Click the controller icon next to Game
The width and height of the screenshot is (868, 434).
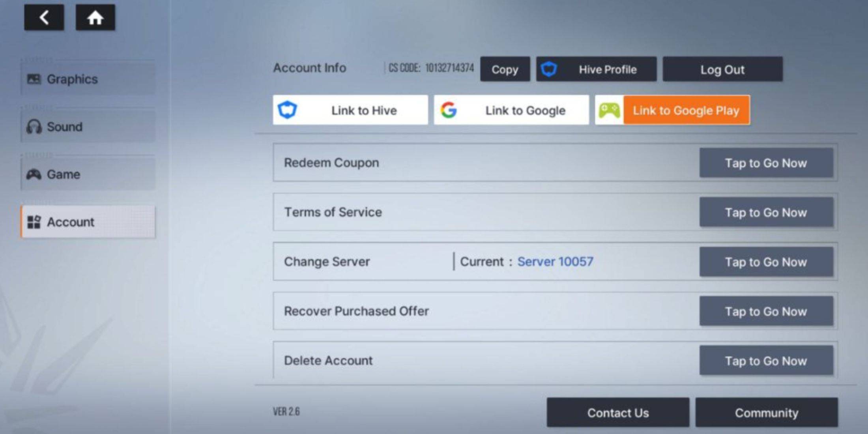pos(34,174)
